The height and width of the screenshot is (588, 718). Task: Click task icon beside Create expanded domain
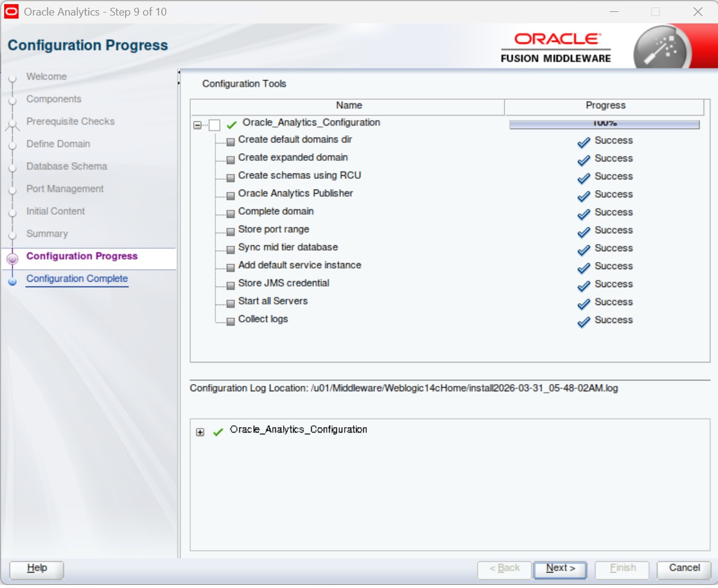click(x=231, y=160)
